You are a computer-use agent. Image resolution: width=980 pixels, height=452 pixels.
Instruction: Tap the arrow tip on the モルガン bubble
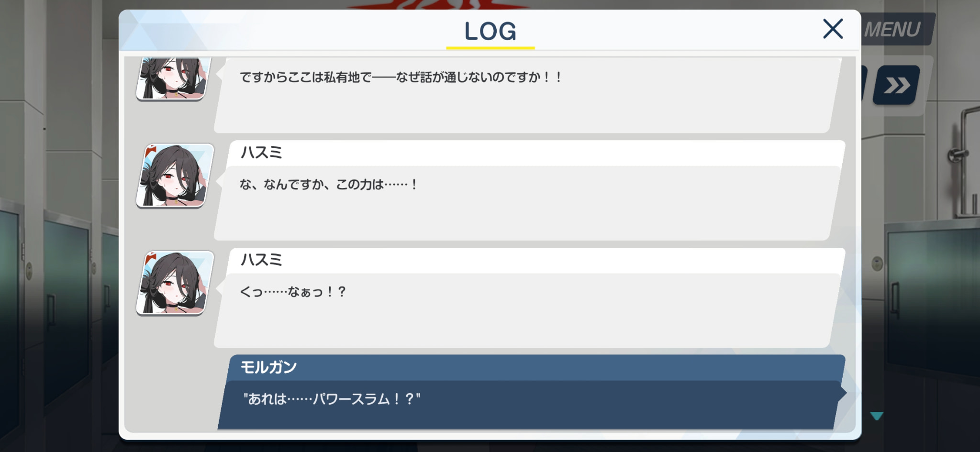click(843, 393)
